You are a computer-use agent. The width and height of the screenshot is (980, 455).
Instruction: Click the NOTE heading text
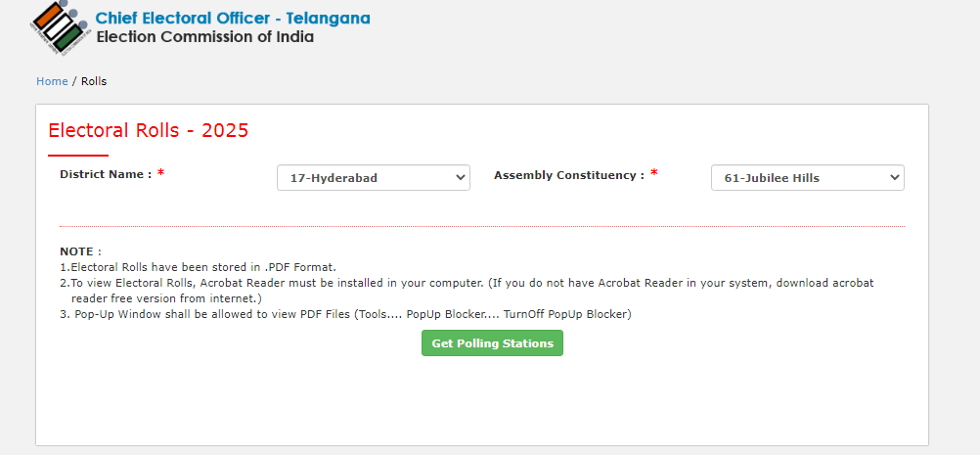pyautogui.click(x=80, y=251)
